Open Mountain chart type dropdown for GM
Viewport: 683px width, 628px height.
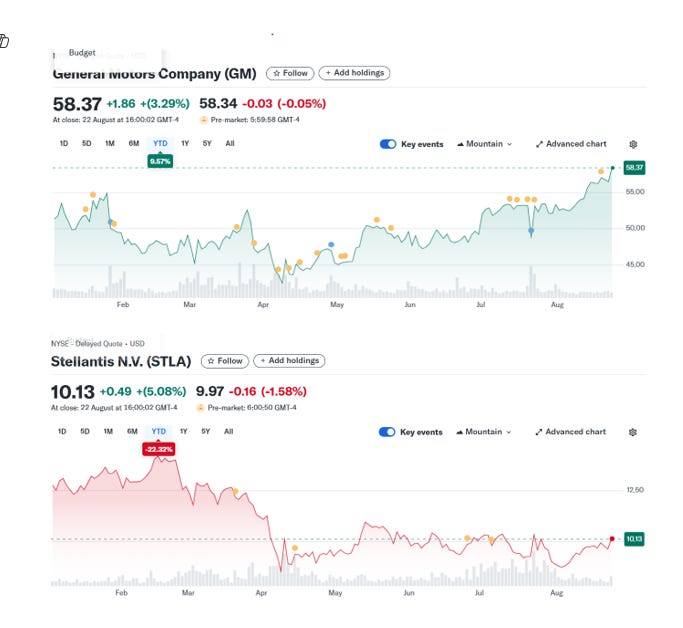(484, 144)
